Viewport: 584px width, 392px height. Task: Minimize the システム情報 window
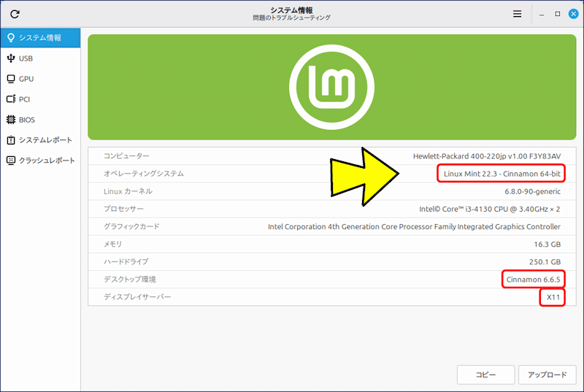point(542,14)
